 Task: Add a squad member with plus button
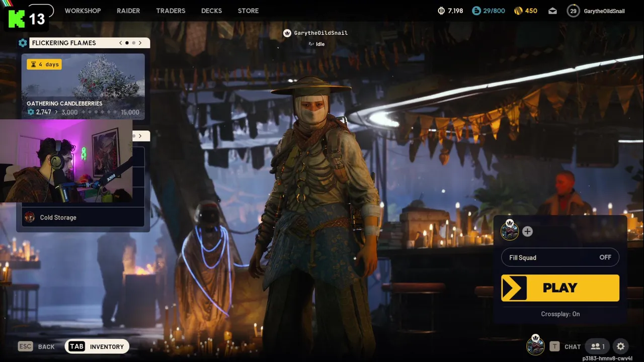tap(527, 231)
